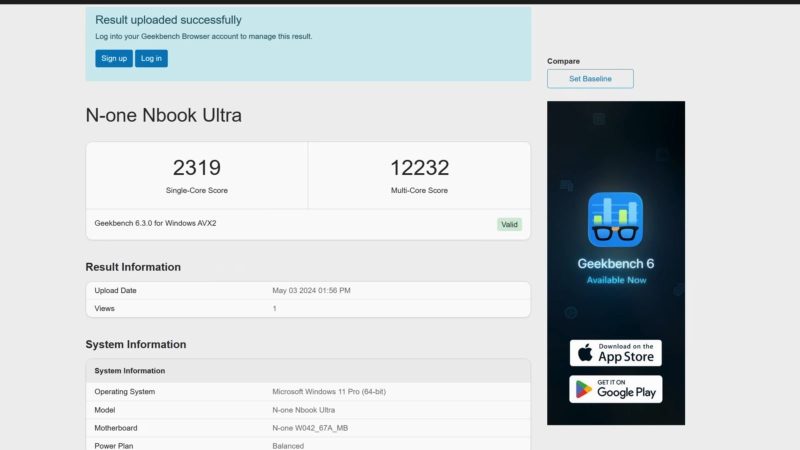Click the Motherboard N-one W042_67A_MB value
The width and height of the screenshot is (800, 450).
point(311,428)
